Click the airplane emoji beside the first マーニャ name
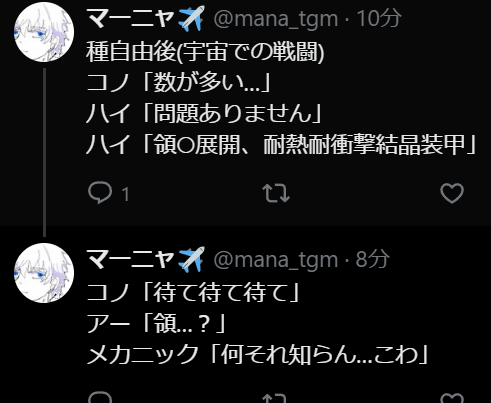The width and height of the screenshot is (491, 403). [191, 19]
